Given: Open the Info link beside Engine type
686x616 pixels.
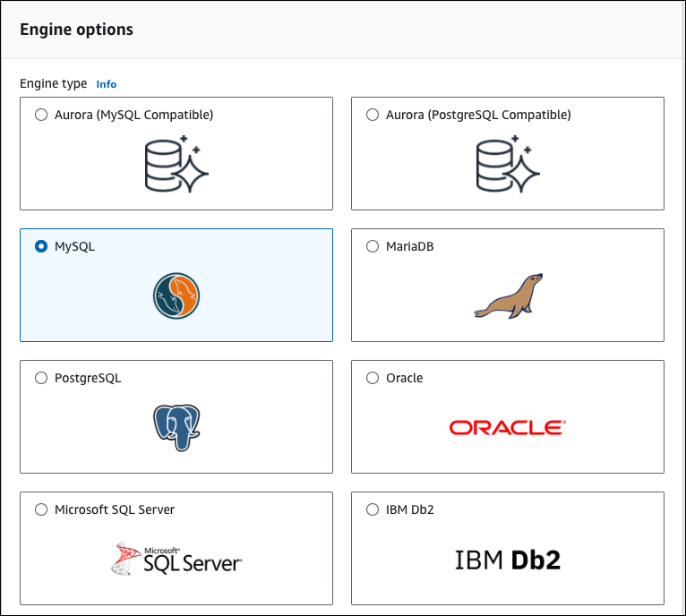Looking at the screenshot, I should [x=106, y=84].
